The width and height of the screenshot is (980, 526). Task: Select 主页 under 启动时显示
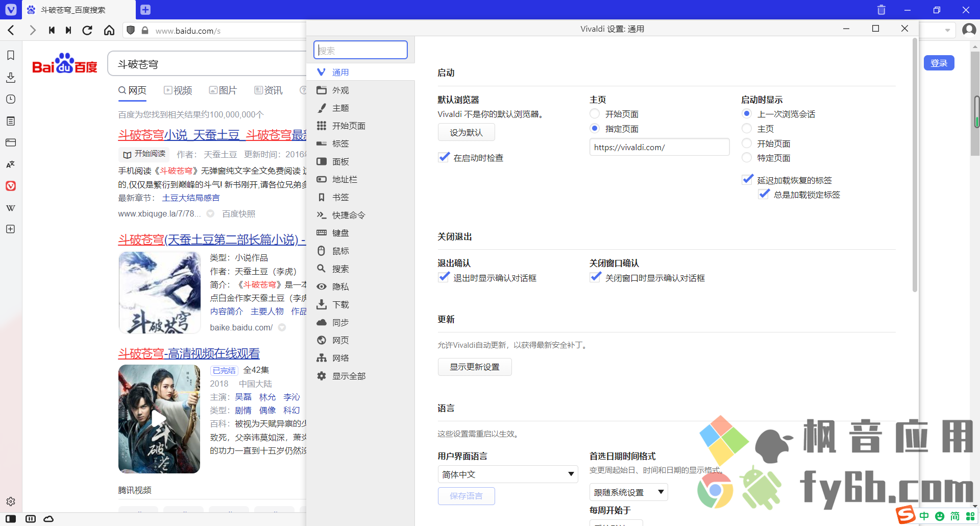tap(747, 128)
